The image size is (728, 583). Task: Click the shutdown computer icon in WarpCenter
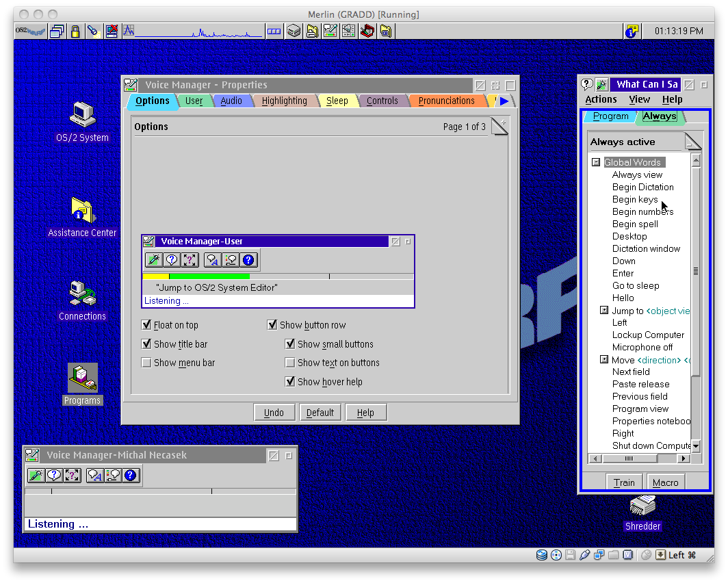(112, 31)
